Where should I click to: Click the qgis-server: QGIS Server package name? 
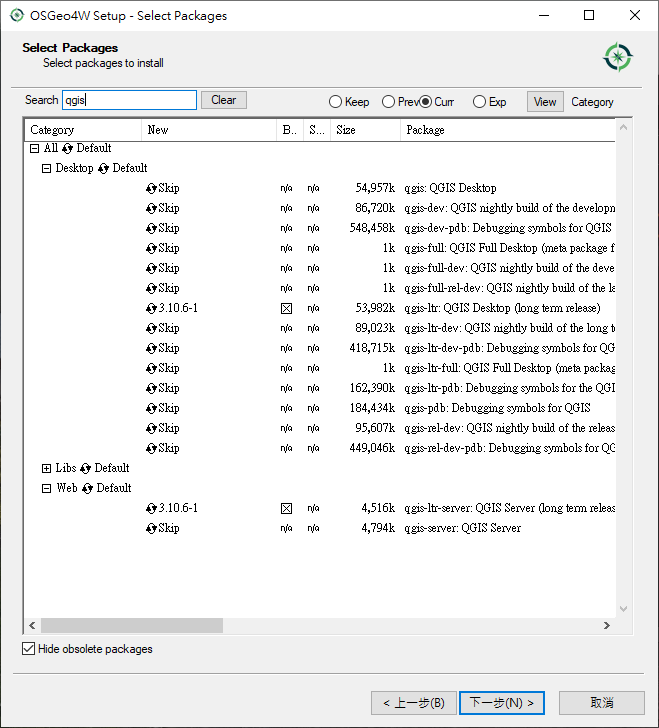click(x=463, y=528)
